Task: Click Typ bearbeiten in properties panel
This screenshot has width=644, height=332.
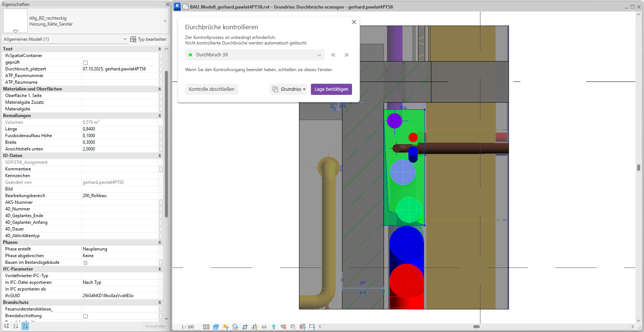Action: pyautogui.click(x=148, y=39)
